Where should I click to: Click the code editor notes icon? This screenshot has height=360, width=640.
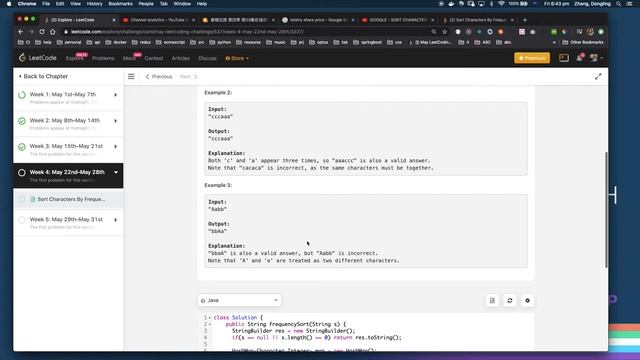(492, 300)
